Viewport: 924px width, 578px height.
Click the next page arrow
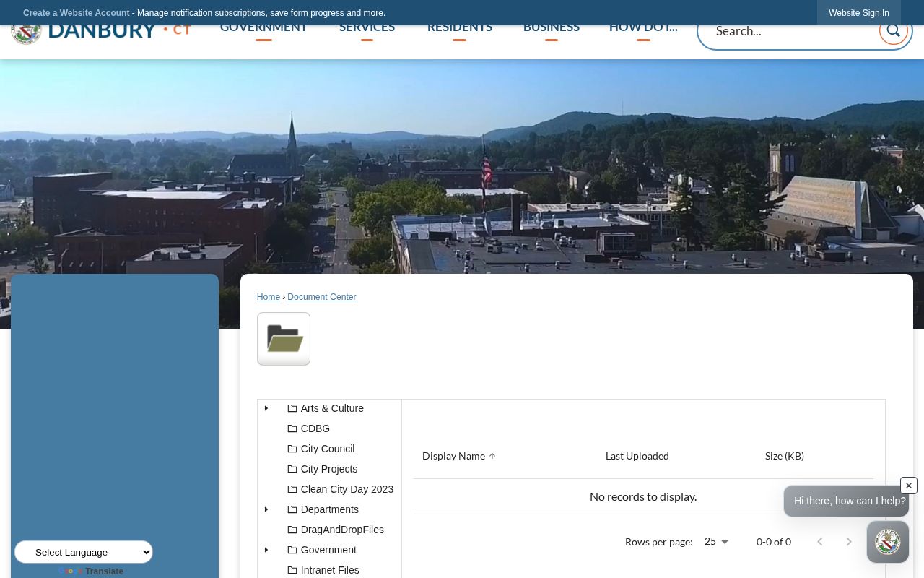(849, 542)
